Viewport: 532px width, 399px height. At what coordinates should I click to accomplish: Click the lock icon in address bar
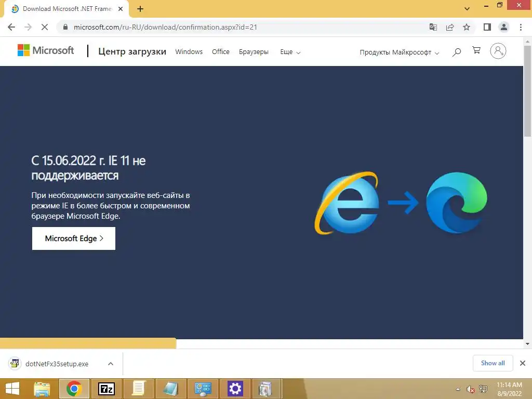point(65,27)
